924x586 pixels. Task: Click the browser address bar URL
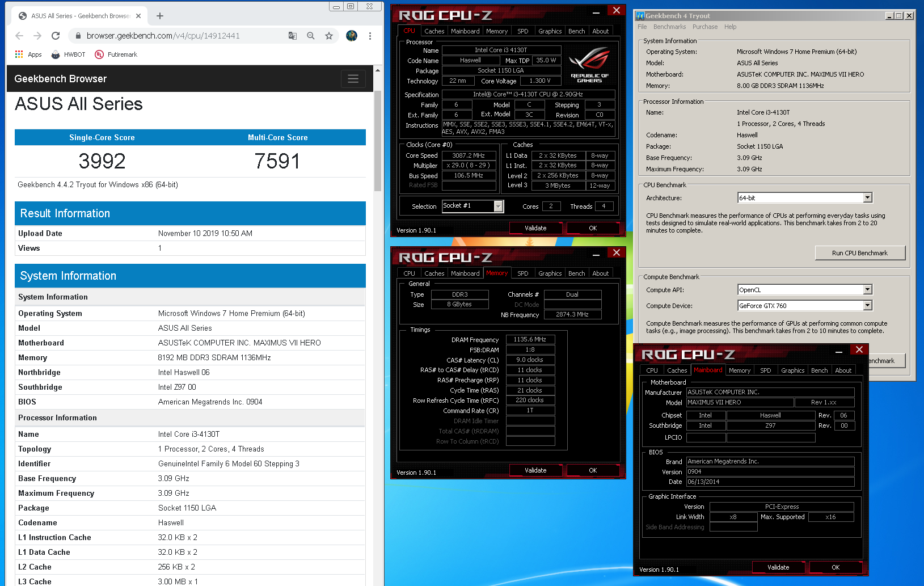(x=163, y=36)
